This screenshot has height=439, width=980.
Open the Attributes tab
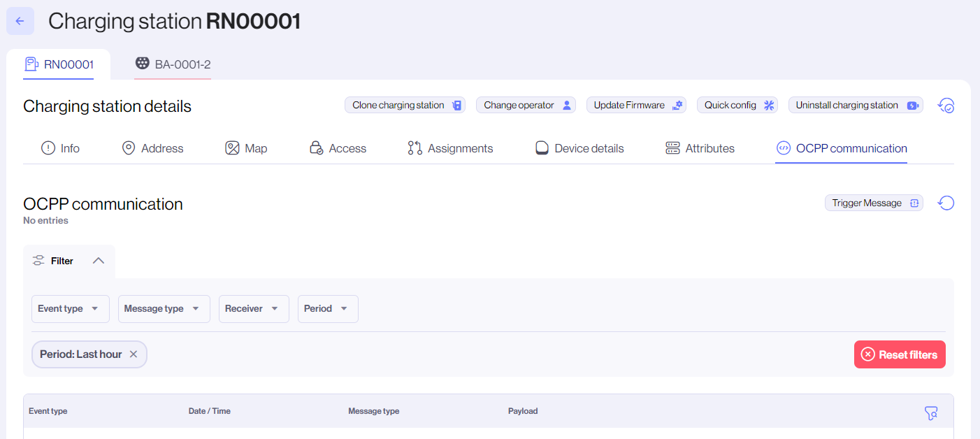point(700,148)
